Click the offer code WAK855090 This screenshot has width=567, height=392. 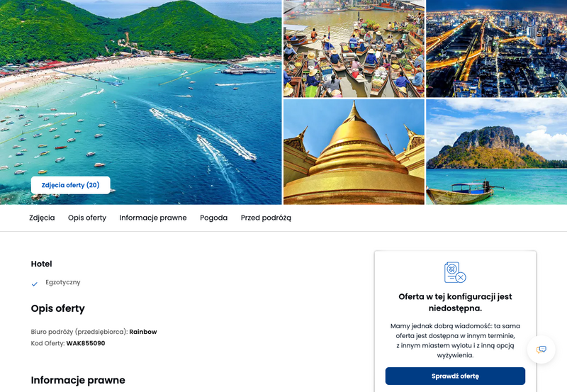[x=86, y=343]
